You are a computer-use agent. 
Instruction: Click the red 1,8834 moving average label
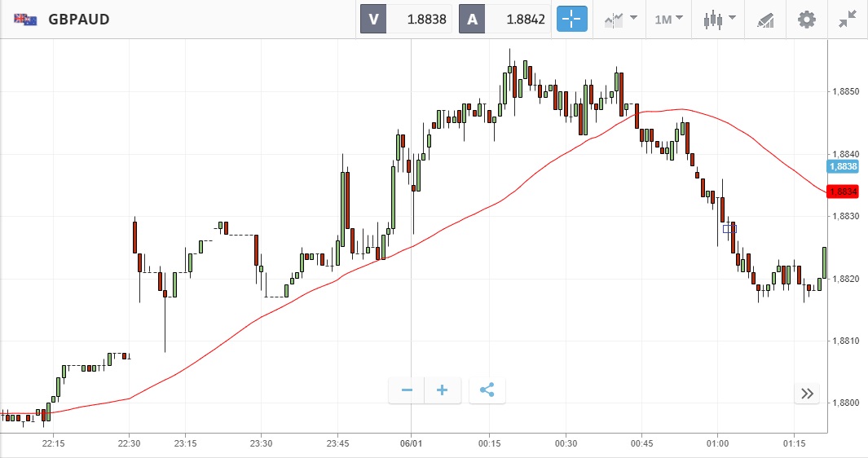pyautogui.click(x=843, y=192)
